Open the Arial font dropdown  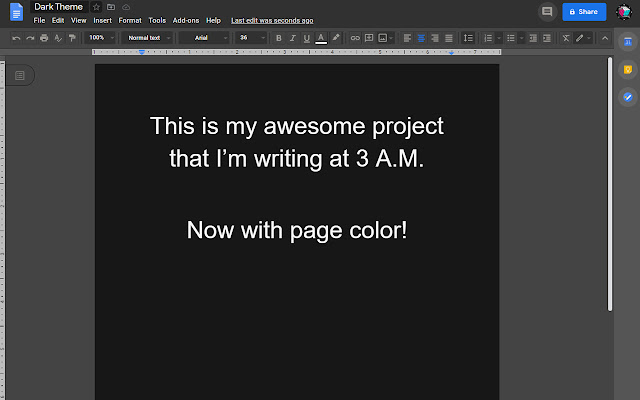205,38
